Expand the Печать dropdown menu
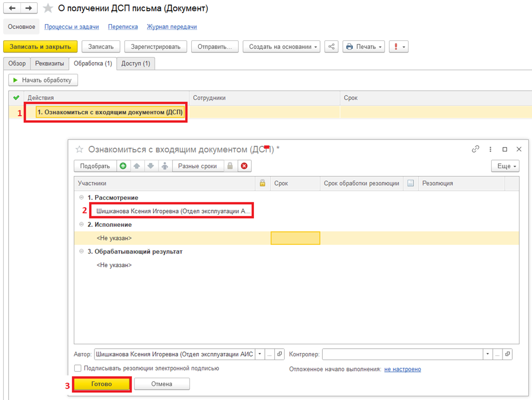The height and width of the screenshot is (400, 532). pyautogui.click(x=363, y=47)
